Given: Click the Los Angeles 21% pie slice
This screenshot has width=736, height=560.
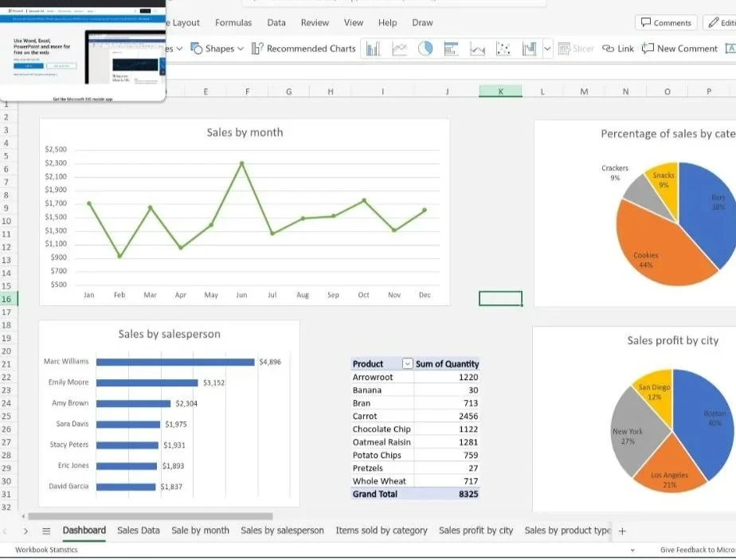Looking at the screenshot, I should (x=669, y=467).
